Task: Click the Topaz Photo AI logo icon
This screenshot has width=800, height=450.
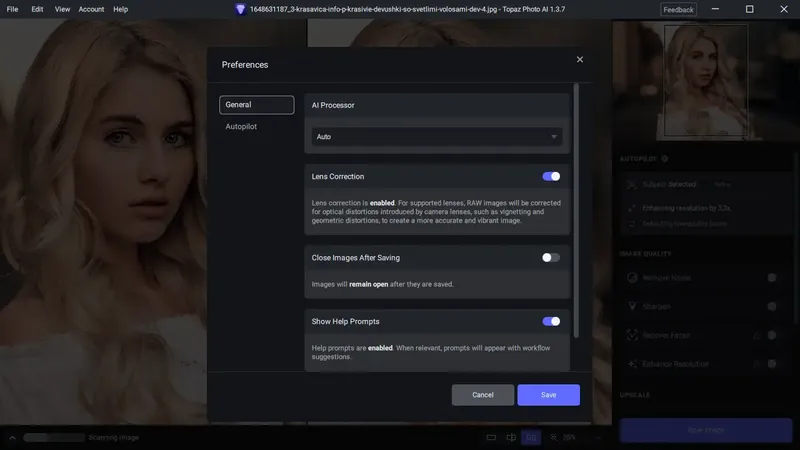Action: pyautogui.click(x=240, y=9)
